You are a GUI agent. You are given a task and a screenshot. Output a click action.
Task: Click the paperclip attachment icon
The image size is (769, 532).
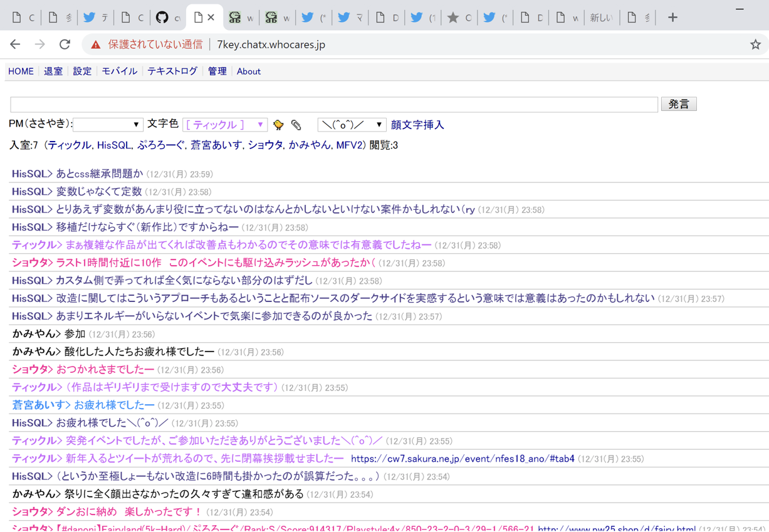click(296, 125)
